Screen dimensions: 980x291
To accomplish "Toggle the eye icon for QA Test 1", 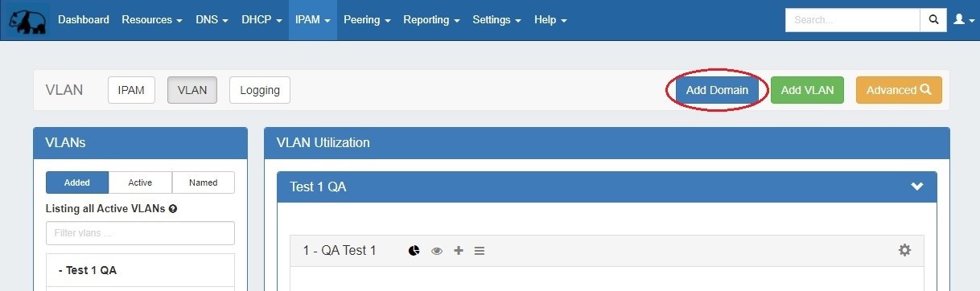I will [437, 251].
